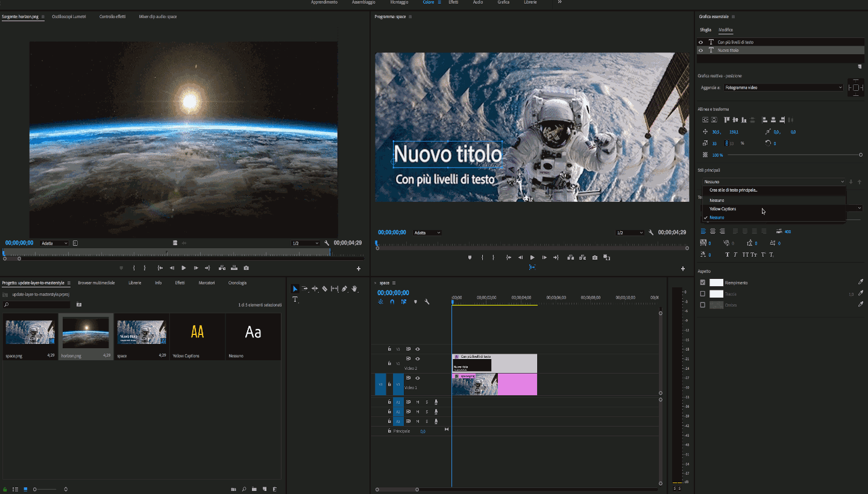Open Program monitor Adatta zoom dropdown
Viewport: 868px width, 494px height.
pyautogui.click(x=427, y=233)
